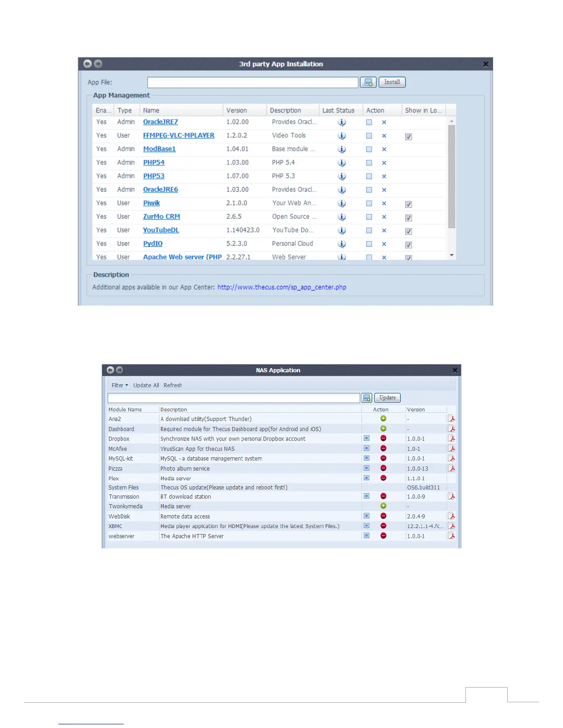
Task: Toggle Show in Login for ZurMo CRM
Action: [408, 218]
